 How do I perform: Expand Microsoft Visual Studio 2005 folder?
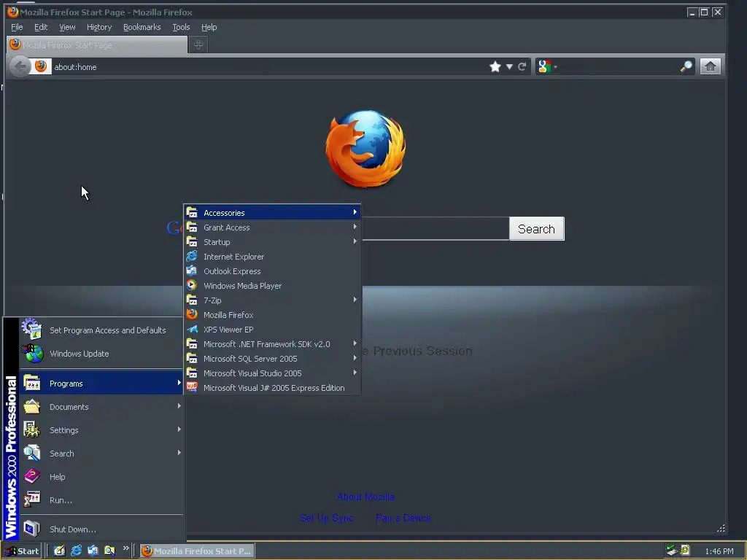click(x=272, y=373)
